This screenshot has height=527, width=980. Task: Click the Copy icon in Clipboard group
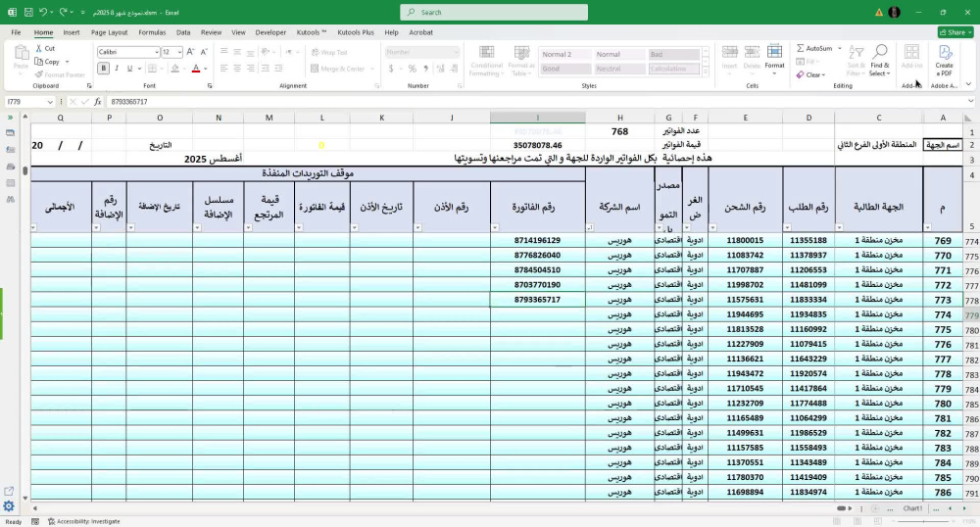39,62
